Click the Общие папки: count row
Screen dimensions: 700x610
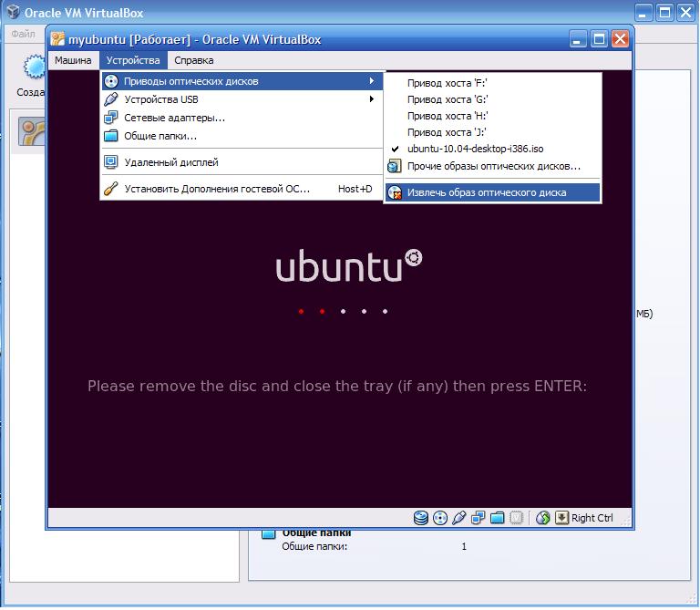click(x=374, y=546)
